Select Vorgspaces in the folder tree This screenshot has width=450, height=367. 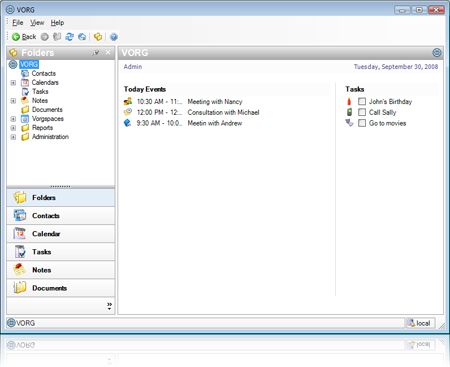click(48, 119)
